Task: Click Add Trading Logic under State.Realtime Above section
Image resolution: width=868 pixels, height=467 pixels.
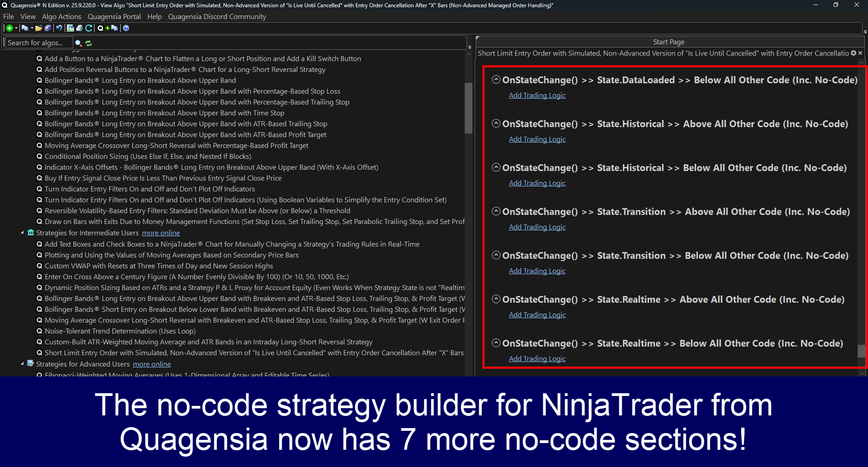Action: (x=537, y=315)
